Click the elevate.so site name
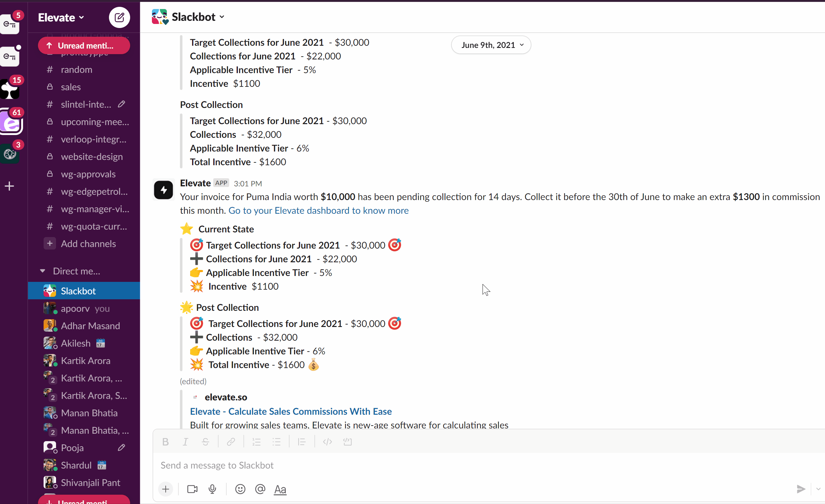Screen dimensions: 825x504 pos(226,397)
